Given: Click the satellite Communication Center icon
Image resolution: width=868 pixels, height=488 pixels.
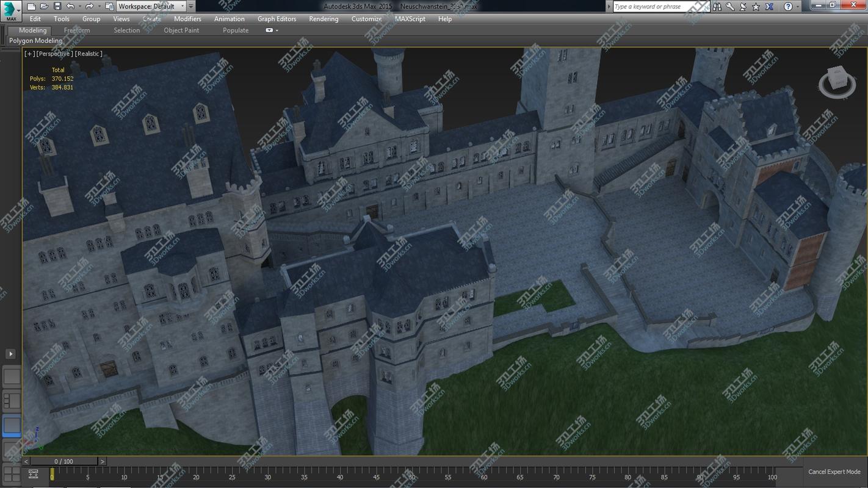Looking at the screenshot, I should coord(743,7).
